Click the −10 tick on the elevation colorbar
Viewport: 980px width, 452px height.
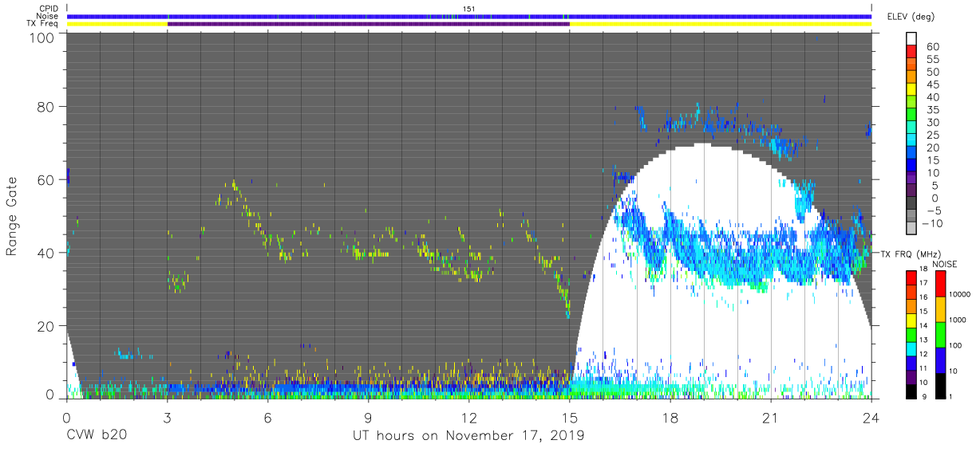[x=931, y=223]
